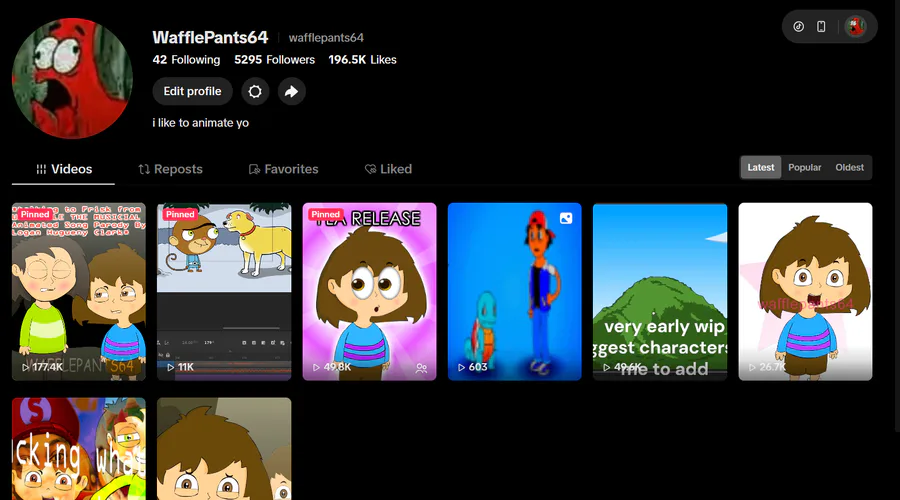Viewport: 900px width, 500px height.
Task: Open pinned monkey and dog video 11K
Action: (x=224, y=292)
